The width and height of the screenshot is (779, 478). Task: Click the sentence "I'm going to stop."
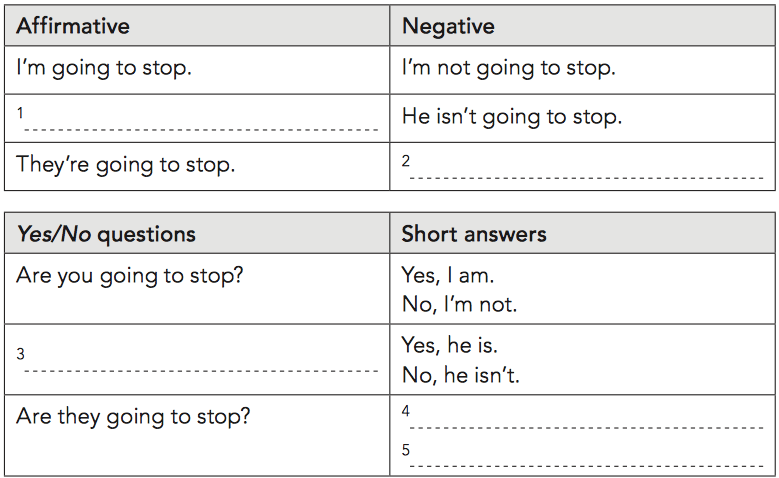coord(104,68)
